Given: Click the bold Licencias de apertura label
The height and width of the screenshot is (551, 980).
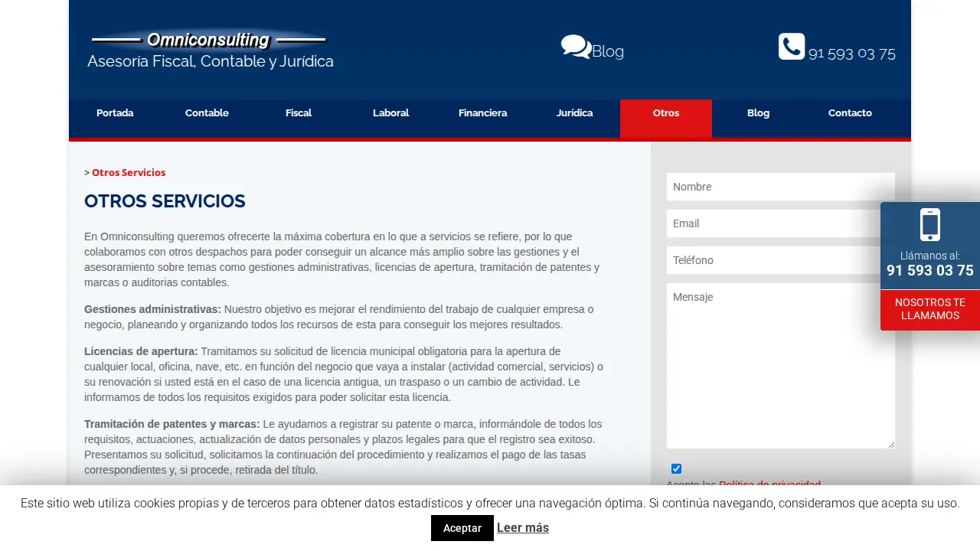Looking at the screenshot, I should click(141, 351).
